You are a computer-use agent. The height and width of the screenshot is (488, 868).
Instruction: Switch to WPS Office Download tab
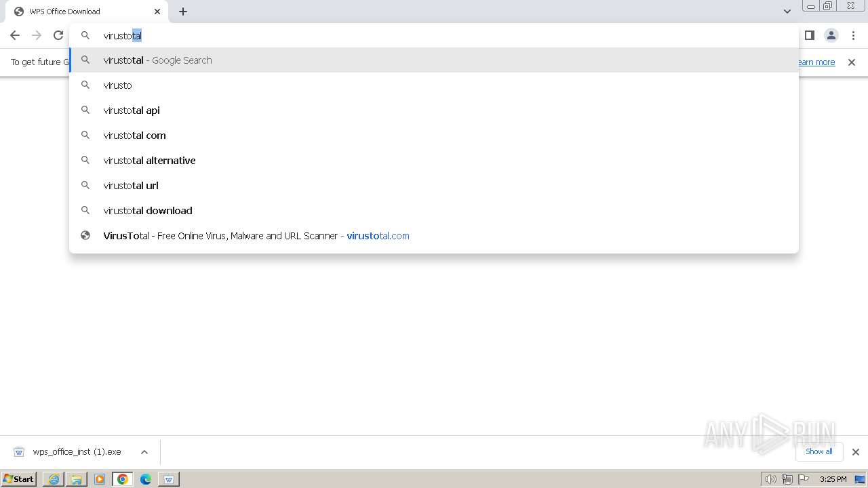[87, 12]
